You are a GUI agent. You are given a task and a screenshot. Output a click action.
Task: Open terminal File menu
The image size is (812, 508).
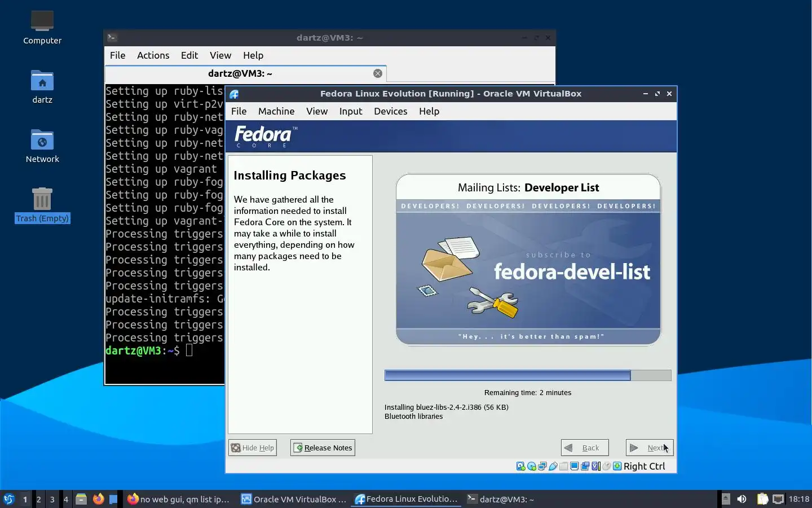click(x=118, y=55)
